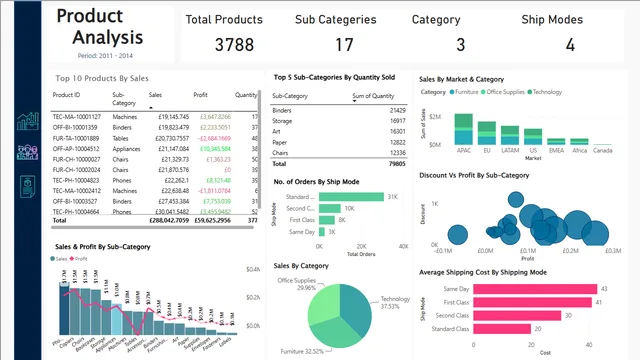Select Technology legend color dot
This screenshot has height=360, width=640.
coord(530,92)
